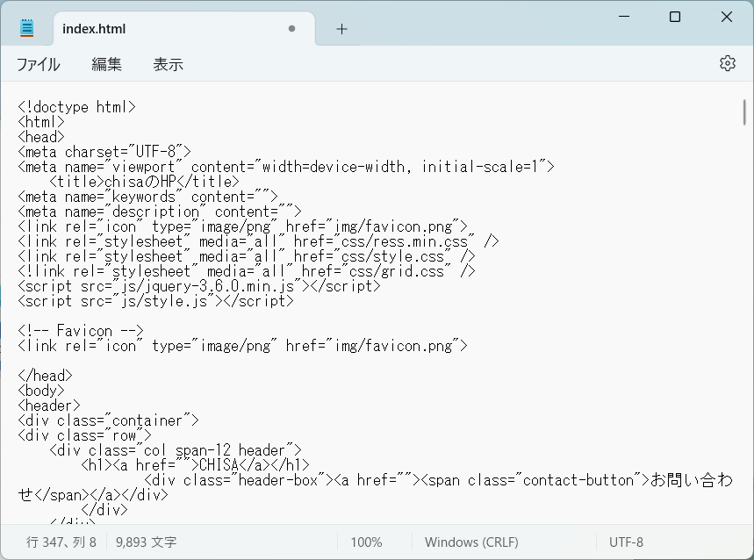The height and width of the screenshot is (560, 754).
Task: Click the vertical scrollbar thumb
Action: coord(744,114)
